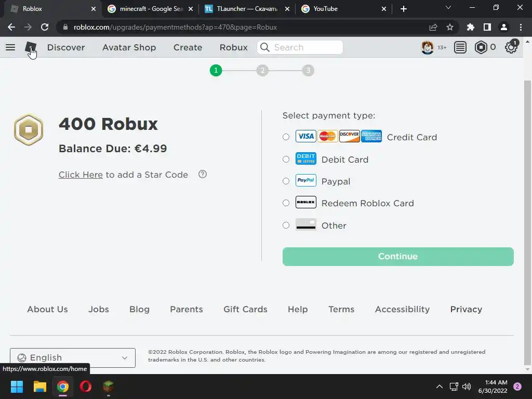This screenshot has height=399, width=532.
Task: Switch to the YouTube tab
Action: [x=344, y=9]
